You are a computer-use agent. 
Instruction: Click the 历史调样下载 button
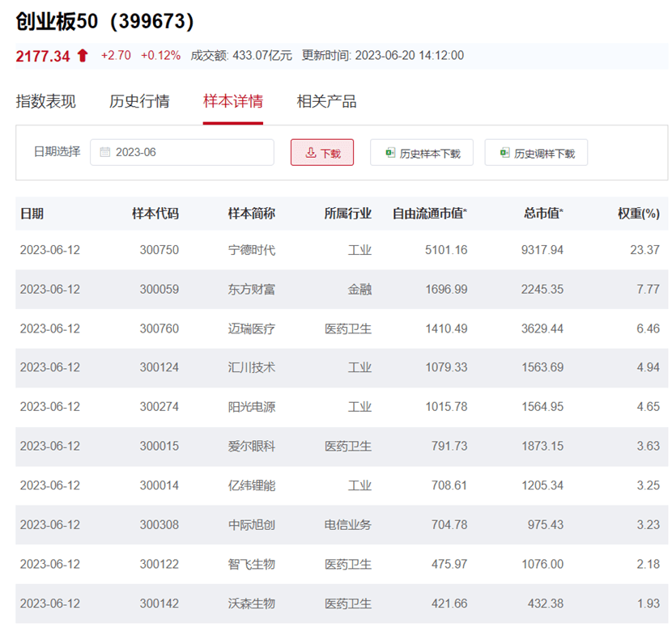pos(536,152)
